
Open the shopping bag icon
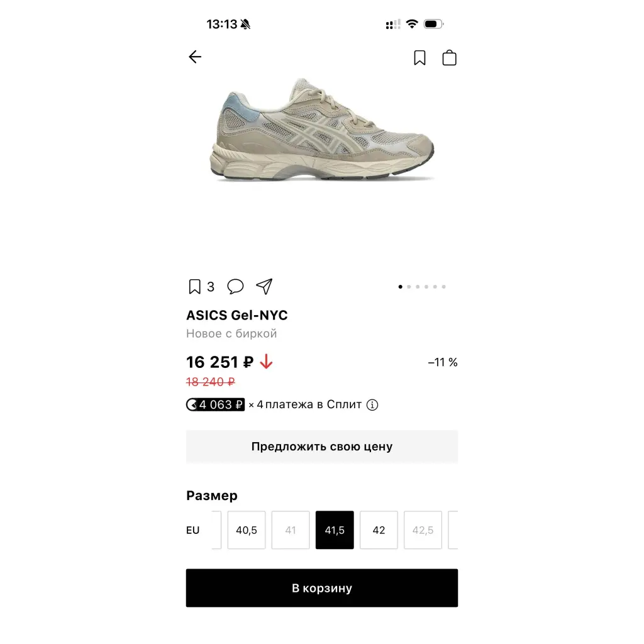(449, 57)
